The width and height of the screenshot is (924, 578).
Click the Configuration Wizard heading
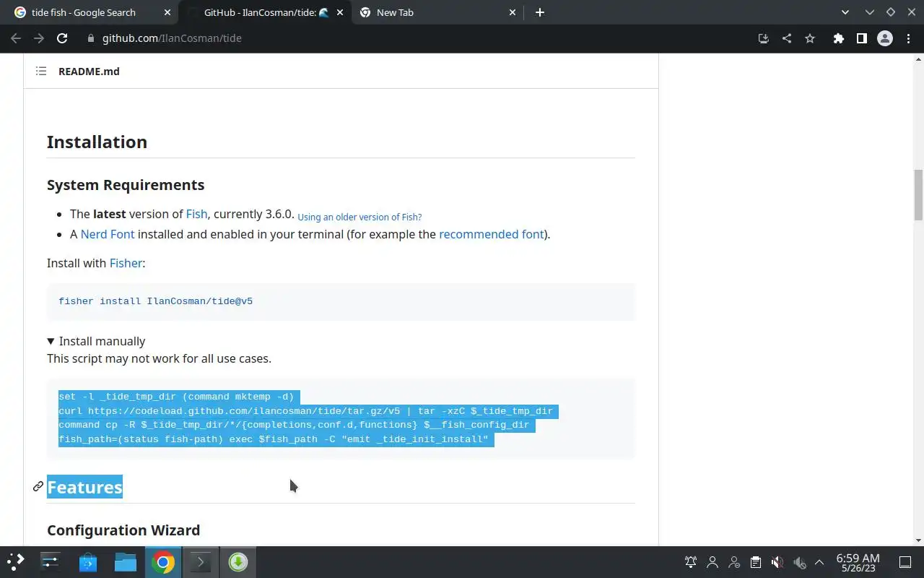coord(123,530)
